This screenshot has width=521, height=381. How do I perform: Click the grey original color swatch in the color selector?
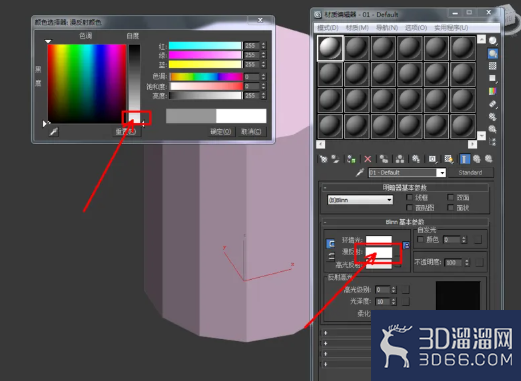[191, 116]
